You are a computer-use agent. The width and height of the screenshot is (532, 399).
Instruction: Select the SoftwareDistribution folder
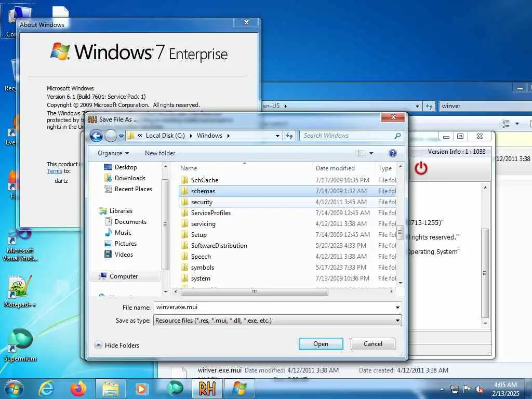coord(287,246)
